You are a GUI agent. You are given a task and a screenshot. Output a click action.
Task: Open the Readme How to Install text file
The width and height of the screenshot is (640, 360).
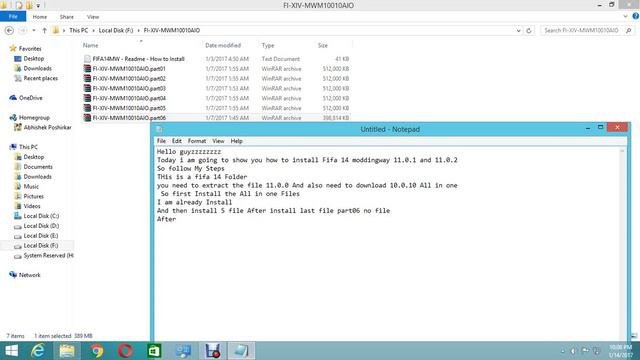[x=138, y=59]
